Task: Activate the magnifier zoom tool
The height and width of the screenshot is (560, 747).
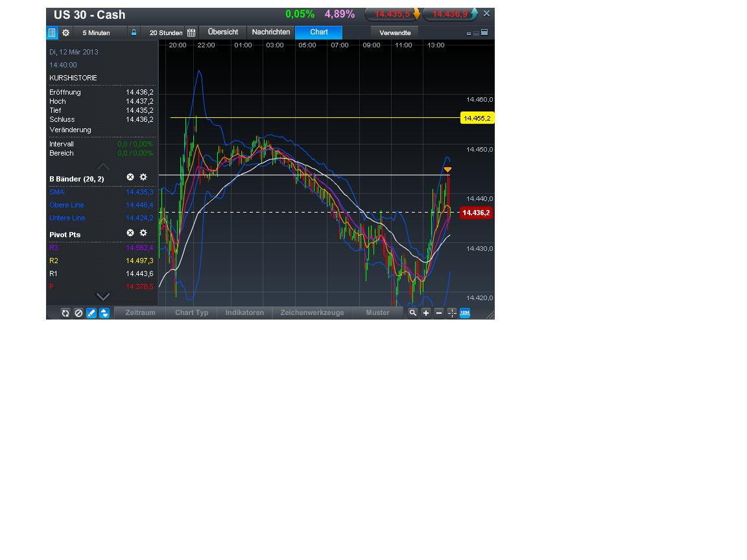Action: coord(412,313)
